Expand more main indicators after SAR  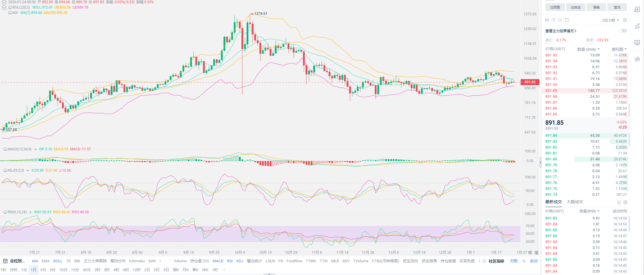[160, 261]
